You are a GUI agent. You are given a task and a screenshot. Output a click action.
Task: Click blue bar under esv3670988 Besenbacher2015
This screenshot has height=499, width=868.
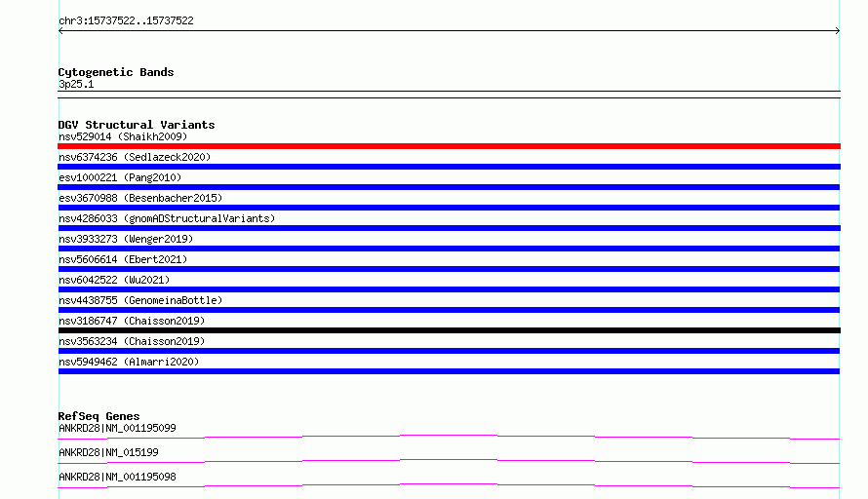click(x=449, y=208)
